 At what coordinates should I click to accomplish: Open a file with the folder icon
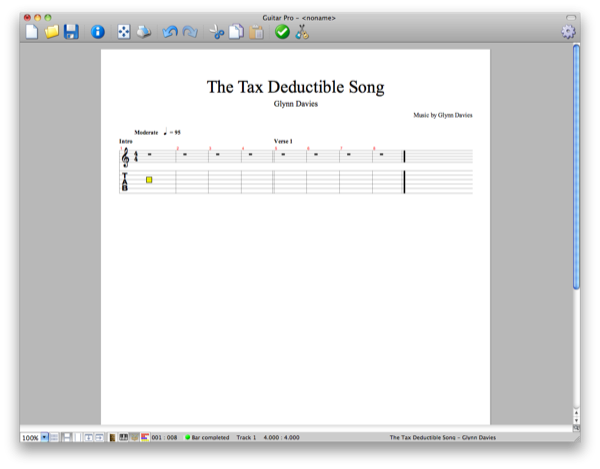point(51,33)
